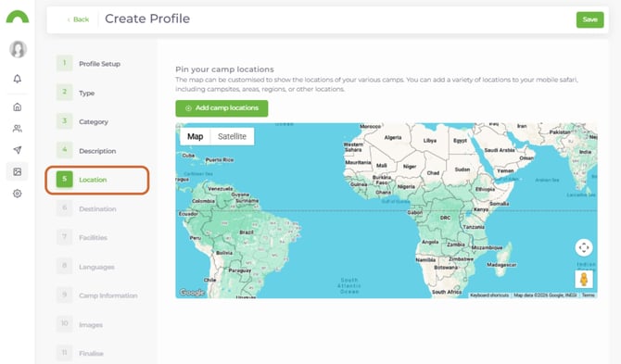Click the paper plane send icon

pyautogui.click(x=18, y=149)
